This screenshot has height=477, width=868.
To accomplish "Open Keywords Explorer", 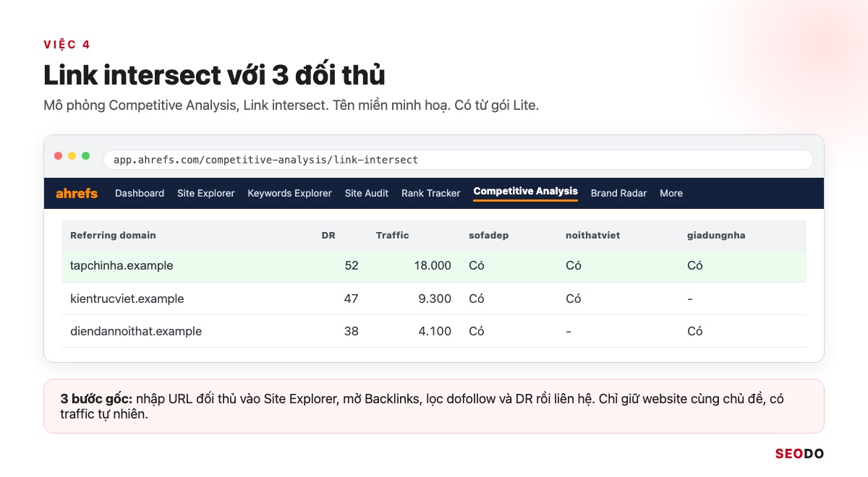I will coord(289,193).
